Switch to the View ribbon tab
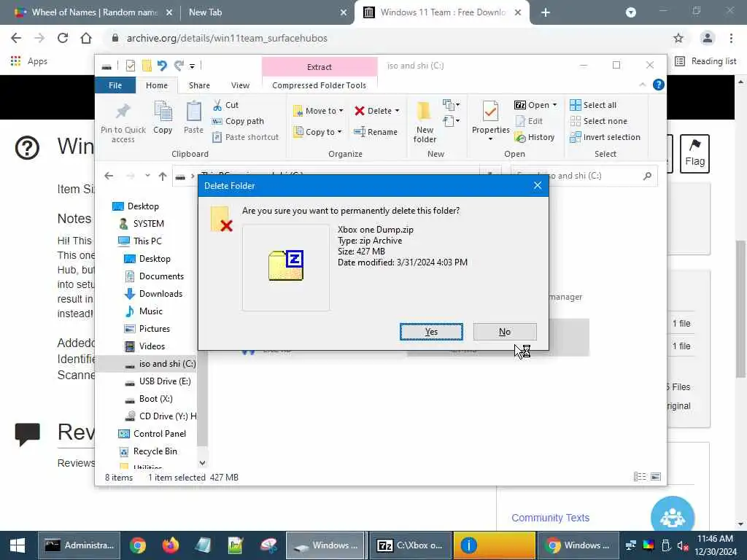 240,85
